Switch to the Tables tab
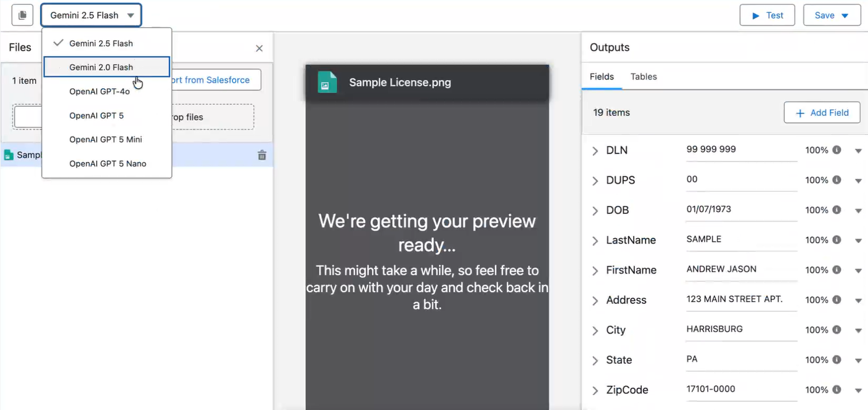Screen dimensions: 868x410 pos(643,76)
